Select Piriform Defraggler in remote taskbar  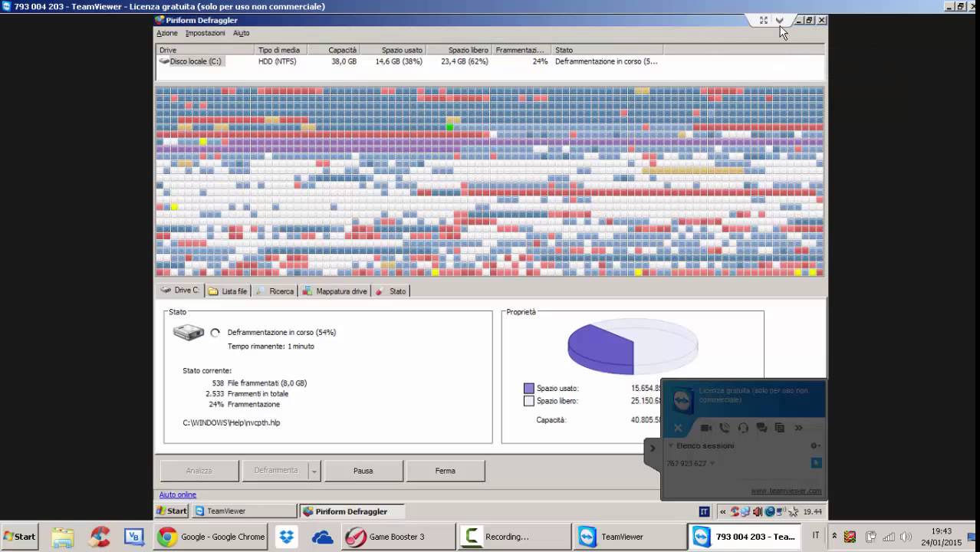[352, 511]
